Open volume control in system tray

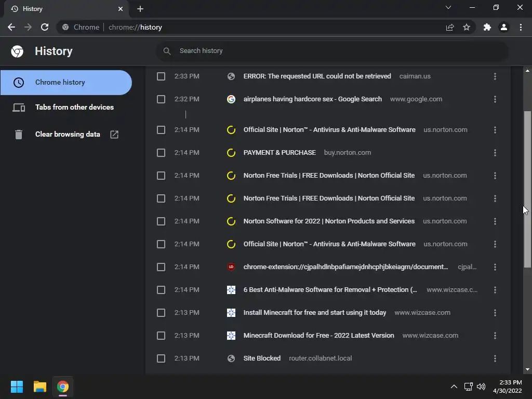[x=481, y=387]
